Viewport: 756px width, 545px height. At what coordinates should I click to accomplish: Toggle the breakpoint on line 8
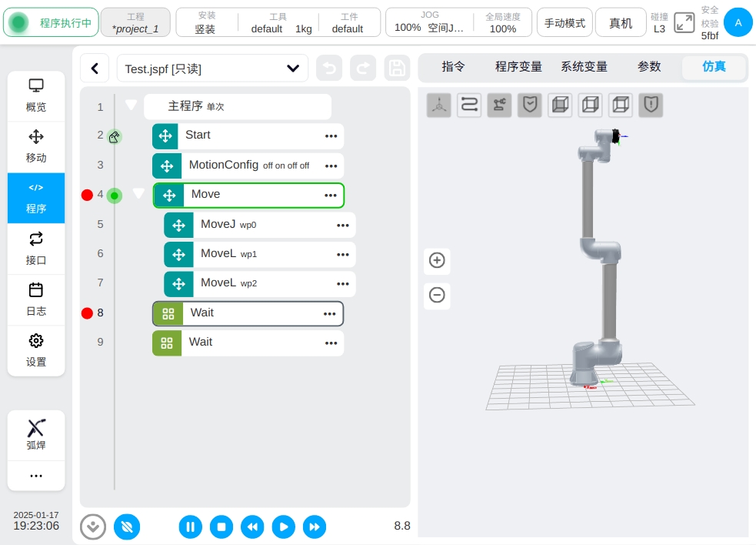pyautogui.click(x=87, y=313)
